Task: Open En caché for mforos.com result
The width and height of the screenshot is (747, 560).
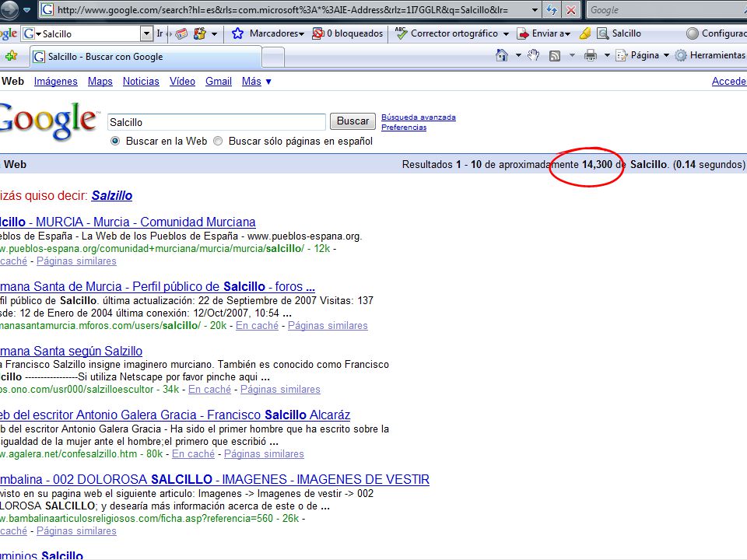Action: (x=258, y=326)
